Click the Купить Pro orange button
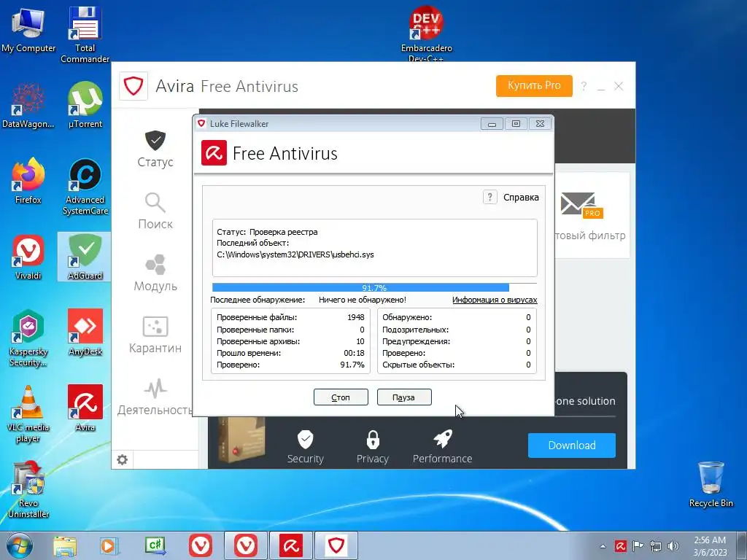Image resolution: width=747 pixels, height=560 pixels. [x=534, y=86]
